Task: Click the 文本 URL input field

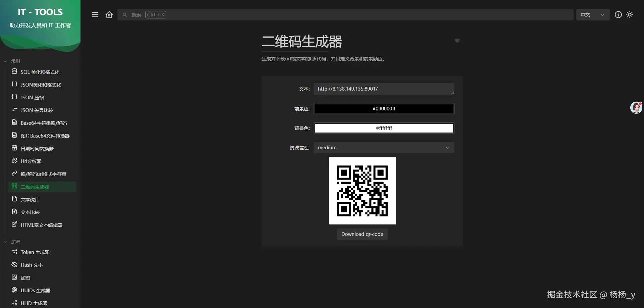Action: point(384,89)
